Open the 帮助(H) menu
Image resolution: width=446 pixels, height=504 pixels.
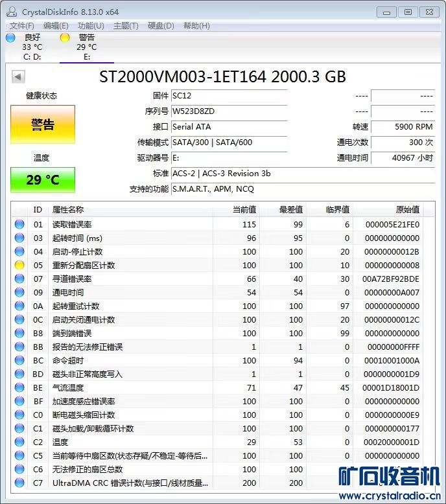pyautogui.click(x=196, y=26)
